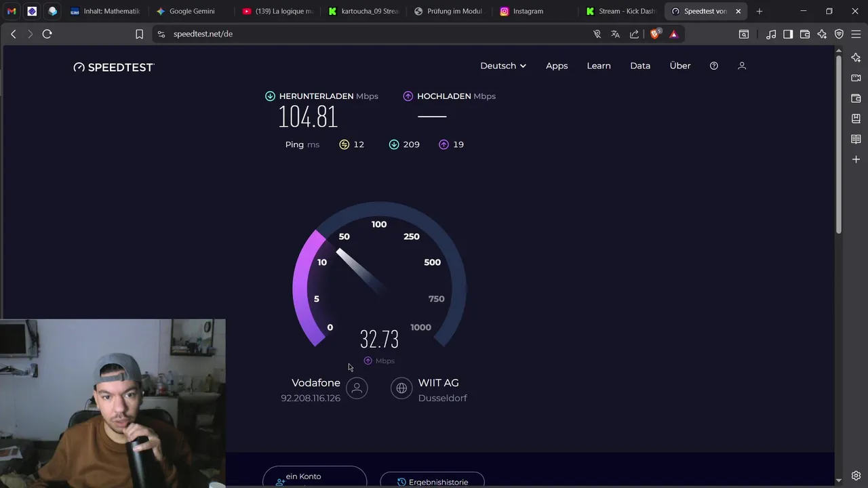The height and width of the screenshot is (488, 868).
Task: Open bookmarks icon in right sidebar
Action: tap(856, 119)
